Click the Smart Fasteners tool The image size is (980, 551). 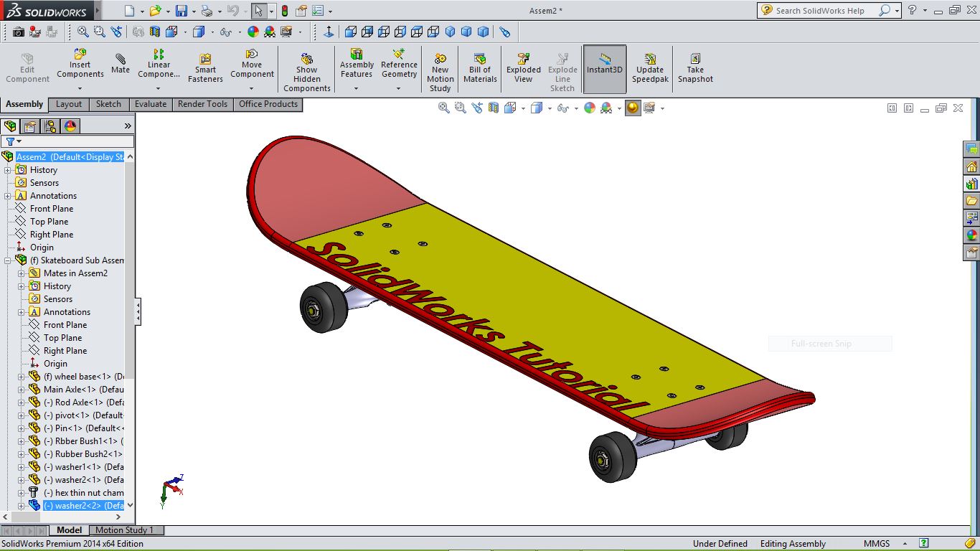point(205,68)
